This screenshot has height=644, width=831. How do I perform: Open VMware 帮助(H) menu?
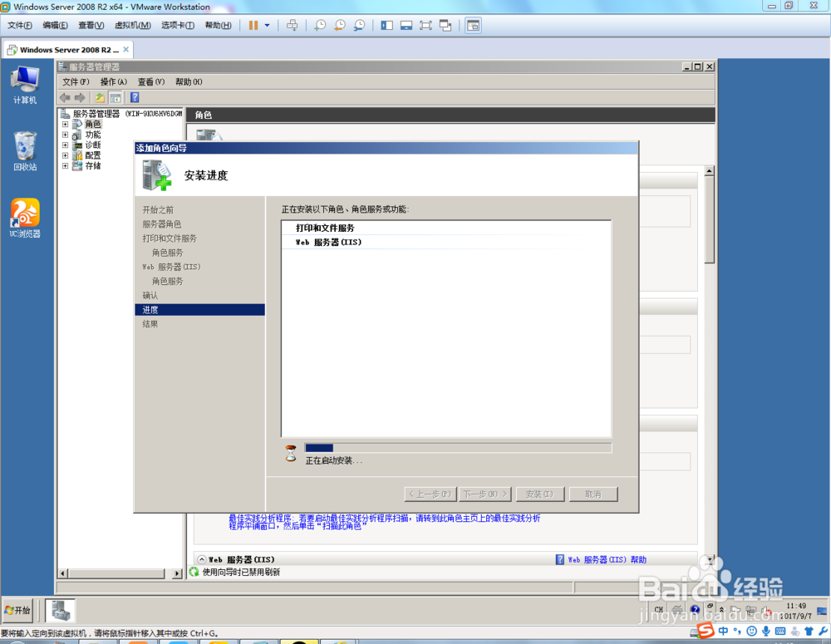tap(218, 26)
